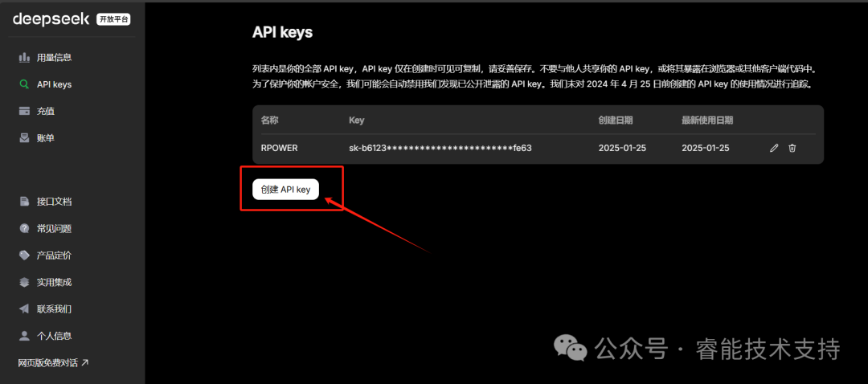Click the 实用集成 layers icon
This screenshot has height=384, width=868.
tap(24, 282)
